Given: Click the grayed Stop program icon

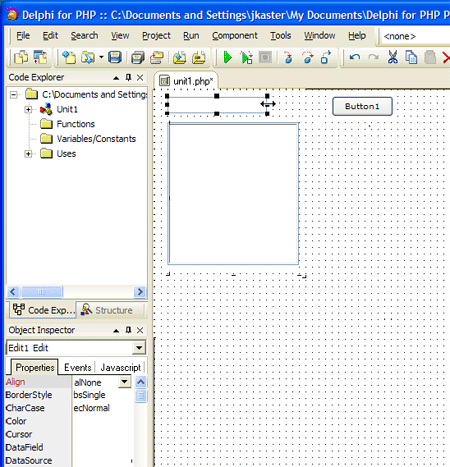Looking at the screenshot, I should (x=266, y=58).
